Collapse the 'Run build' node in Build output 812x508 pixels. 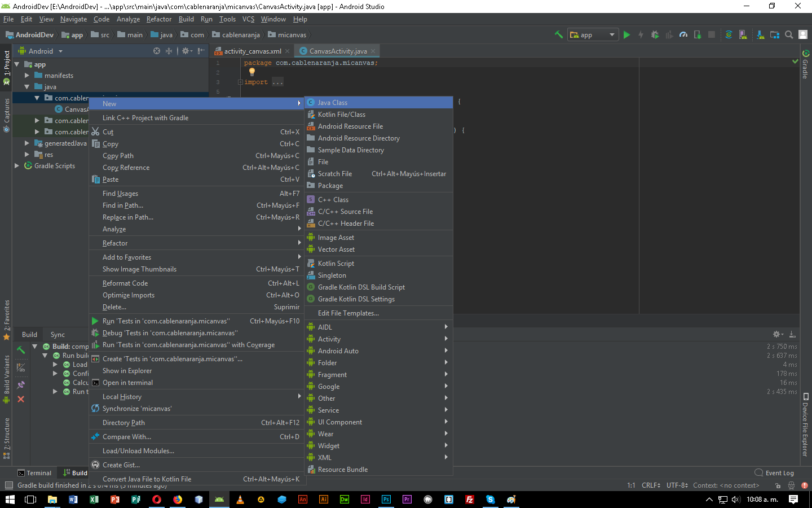pos(45,356)
